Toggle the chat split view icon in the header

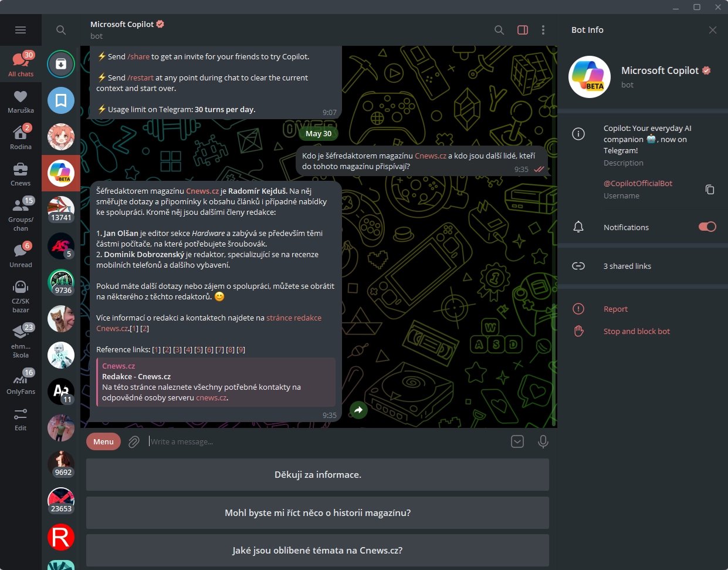coord(522,30)
